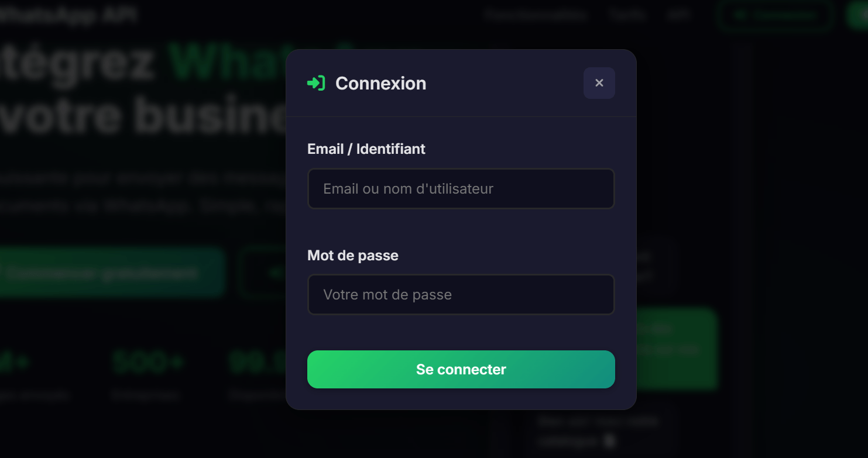Close the Connexion dialog with the X button
The width and height of the screenshot is (868, 458).
[599, 83]
